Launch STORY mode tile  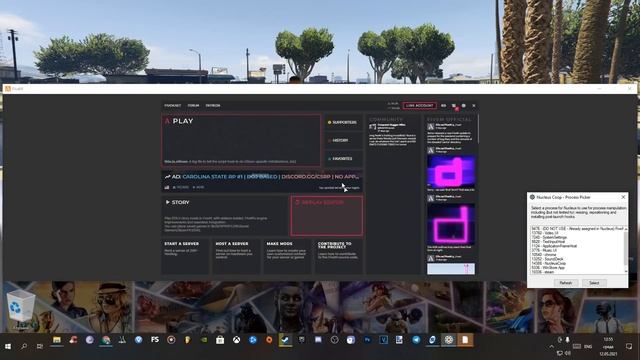(x=225, y=216)
